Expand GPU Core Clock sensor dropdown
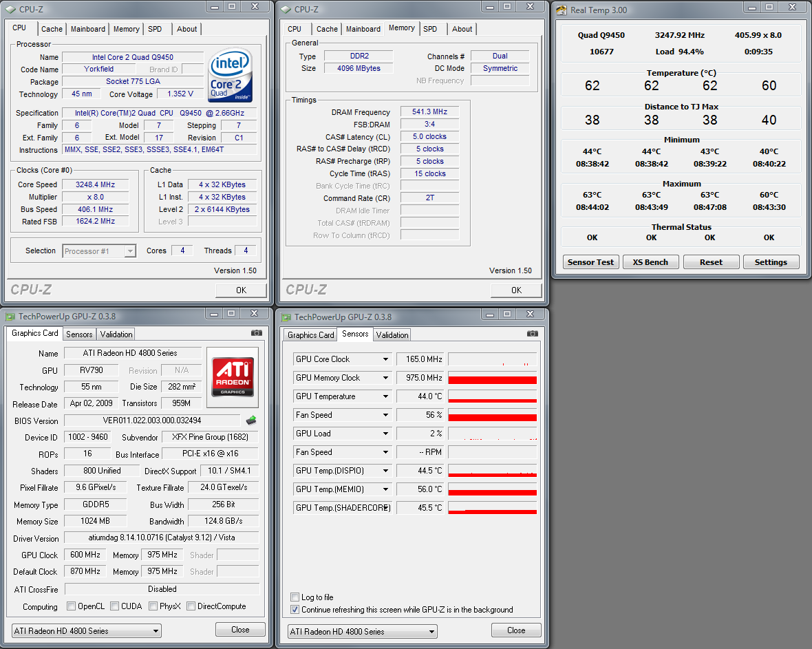This screenshot has height=649, width=812. (385, 359)
